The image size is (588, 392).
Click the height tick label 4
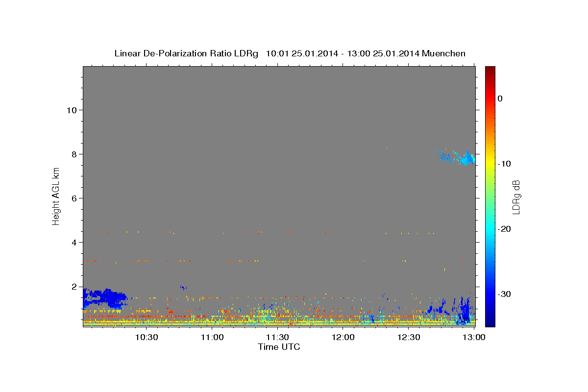tap(74, 242)
